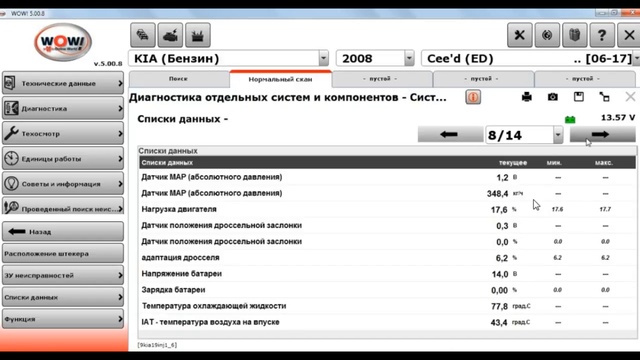Switch to the Нормальный скан tab

point(280,79)
